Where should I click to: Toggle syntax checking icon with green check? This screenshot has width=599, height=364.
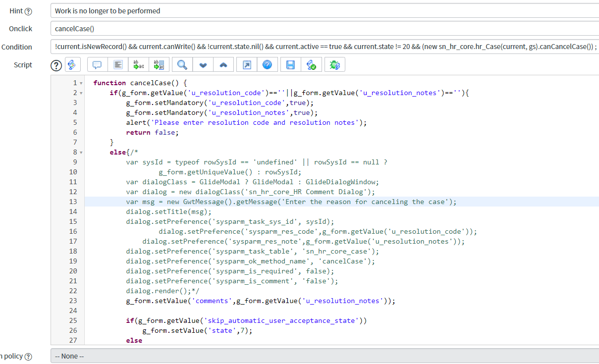click(x=312, y=65)
